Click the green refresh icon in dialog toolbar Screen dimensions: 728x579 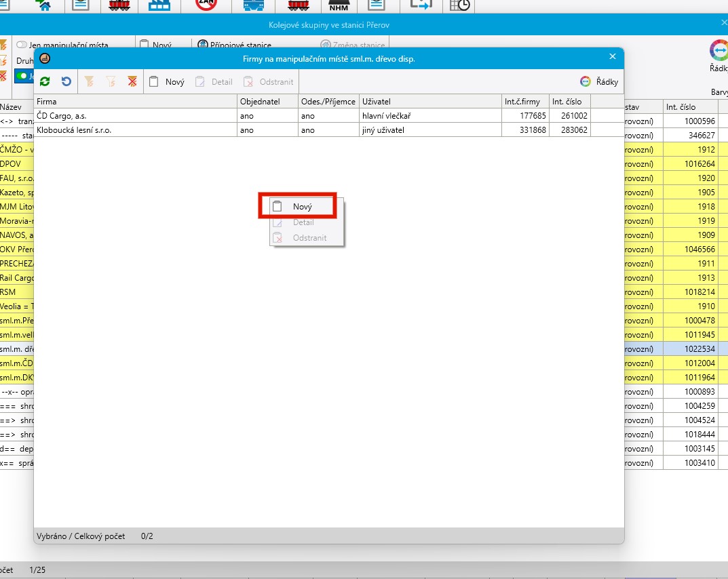[45, 81]
